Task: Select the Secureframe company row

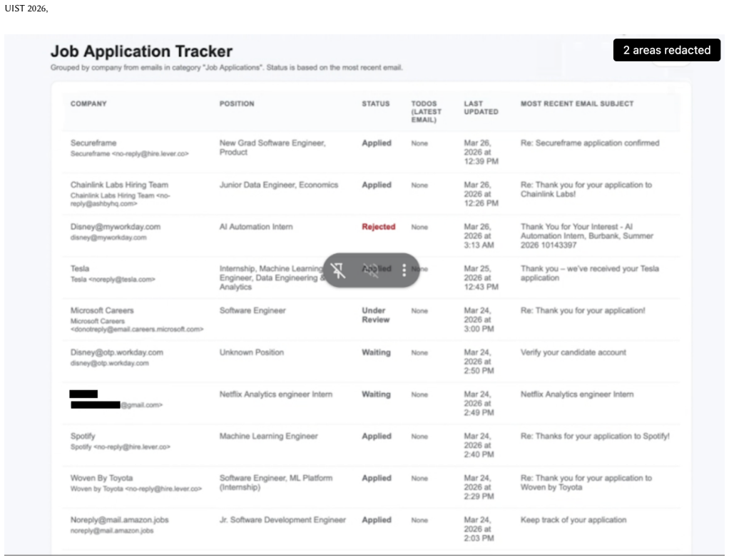Action: [x=371, y=152]
